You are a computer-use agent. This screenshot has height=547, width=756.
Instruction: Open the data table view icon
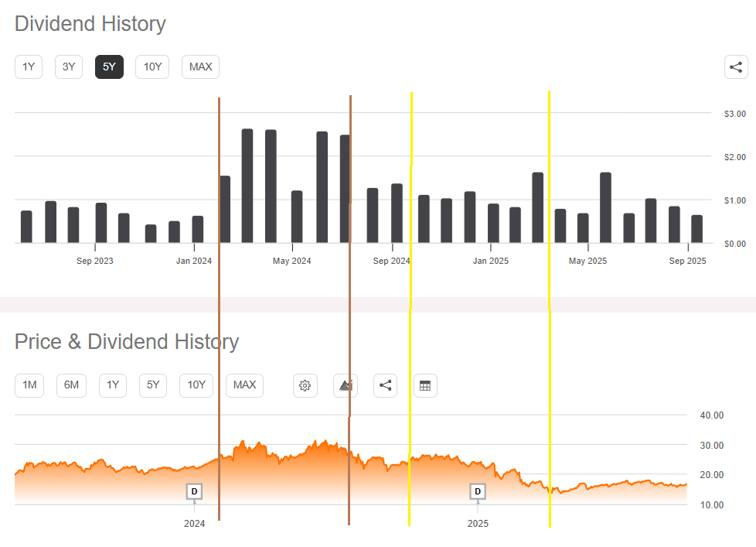[x=425, y=385]
